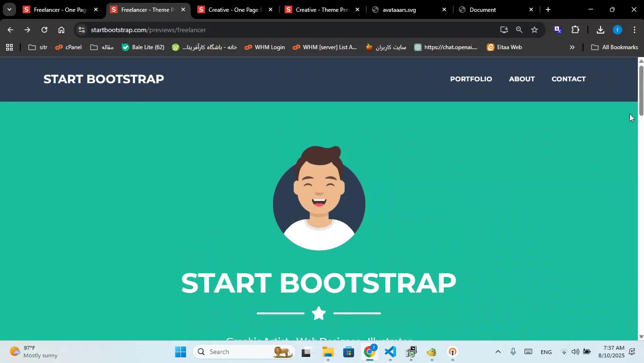Reload the current page

[x=44, y=30]
